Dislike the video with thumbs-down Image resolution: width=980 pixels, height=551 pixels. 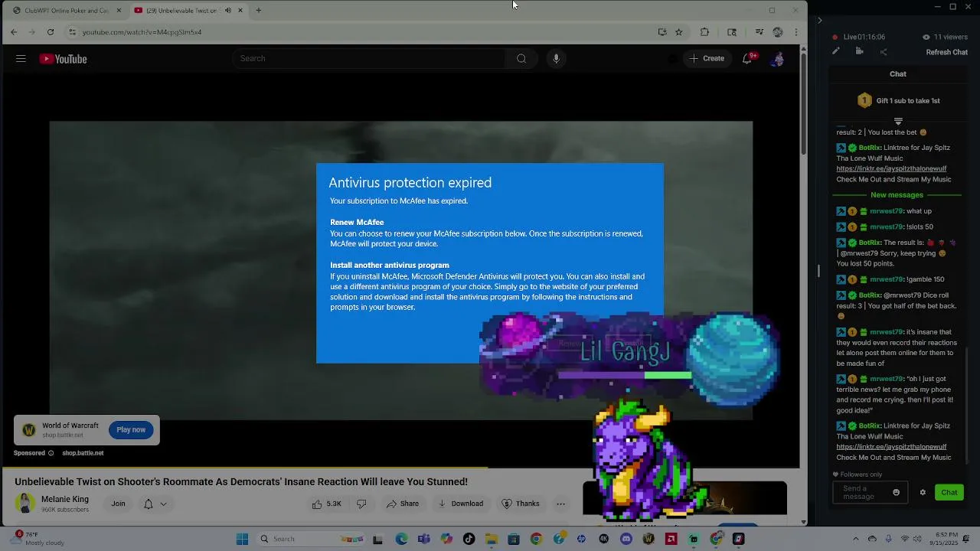pyautogui.click(x=361, y=504)
